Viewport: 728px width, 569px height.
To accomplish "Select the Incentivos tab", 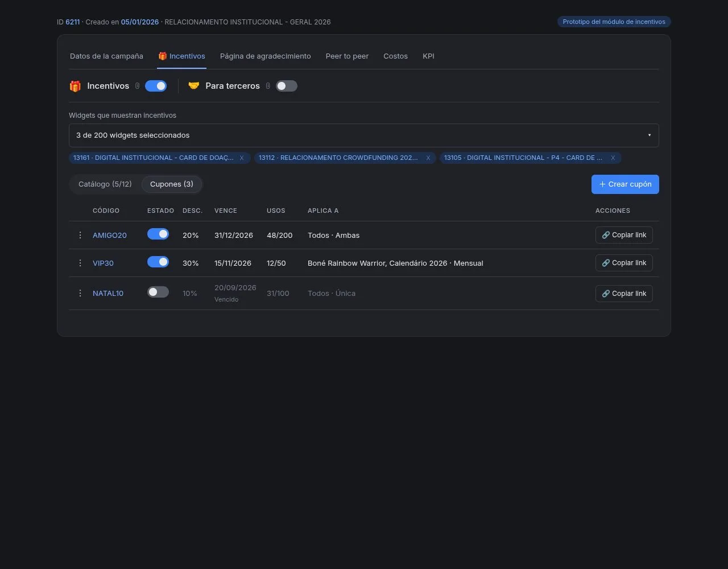I will pyautogui.click(x=181, y=56).
